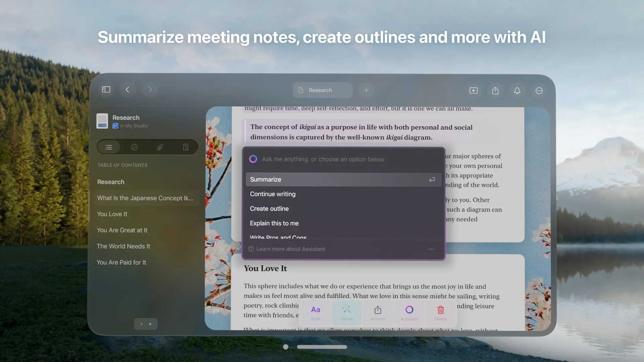Open the video recording icon in the toolbar

pos(473,90)
